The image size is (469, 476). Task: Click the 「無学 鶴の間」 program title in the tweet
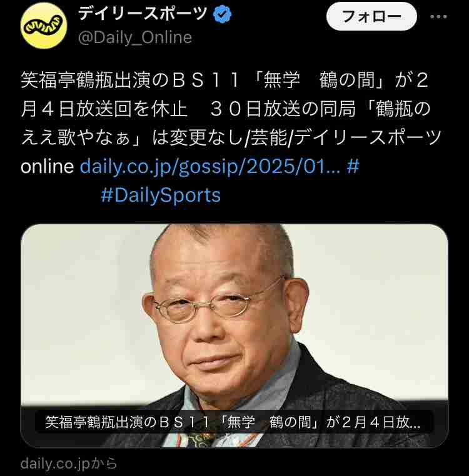[x=318, y=80]
